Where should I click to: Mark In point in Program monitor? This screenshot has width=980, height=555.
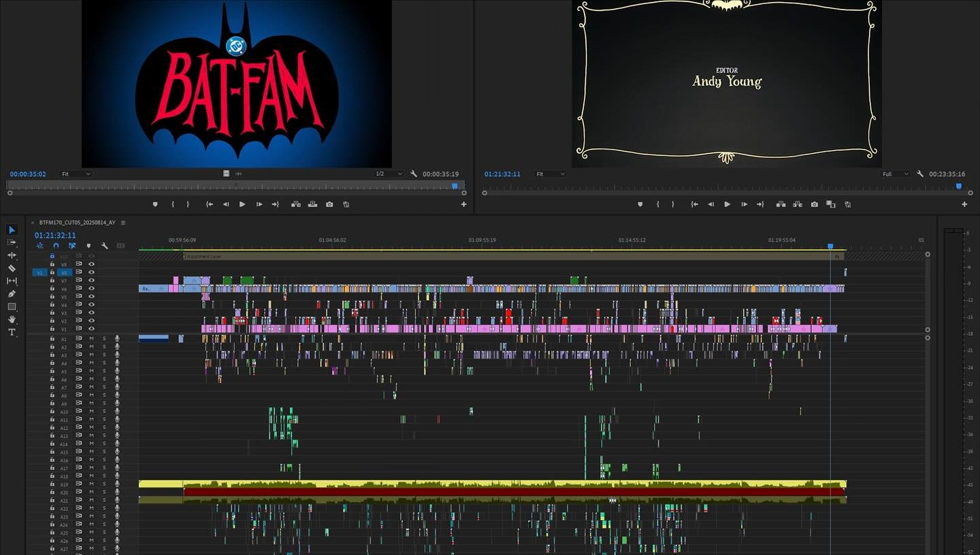657,204
